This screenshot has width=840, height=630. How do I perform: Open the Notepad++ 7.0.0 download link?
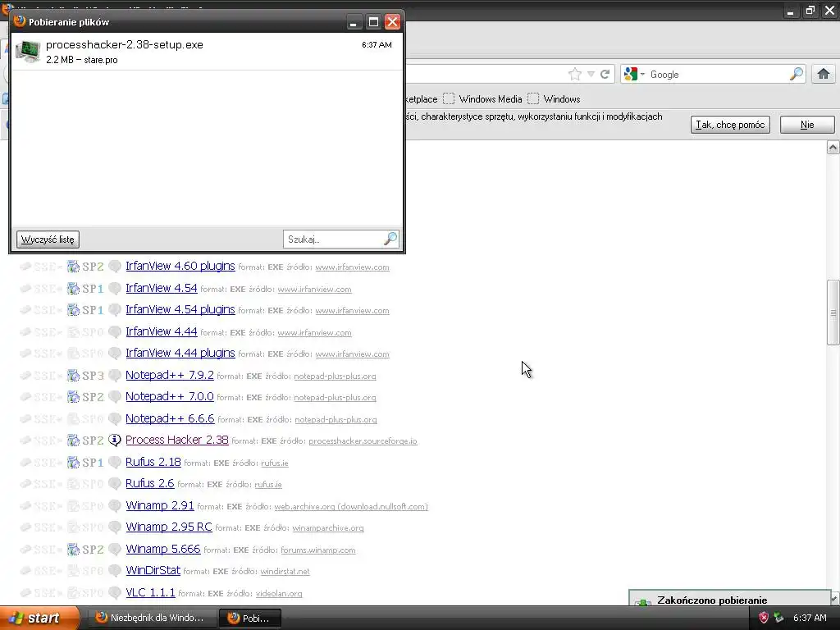coord(170,396)
